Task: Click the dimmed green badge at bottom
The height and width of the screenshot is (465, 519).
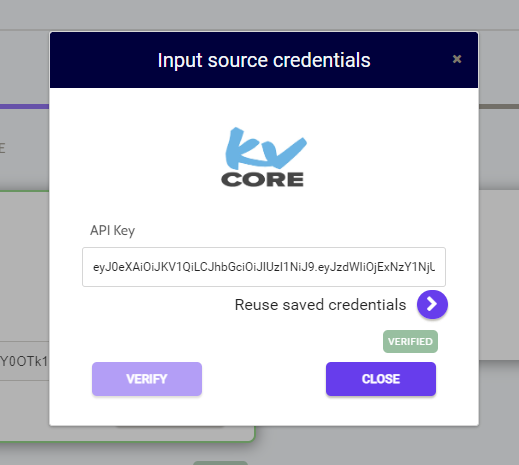Action: (x=220, y=463)
